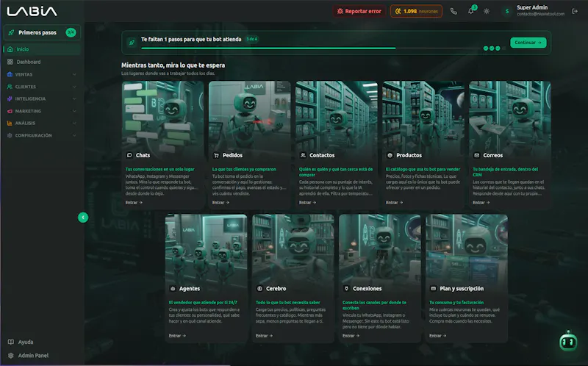Image resolution: width=588 pixels, height=366 pixels.
Task: Click the Dashboard grid icon
Action: 10,62
